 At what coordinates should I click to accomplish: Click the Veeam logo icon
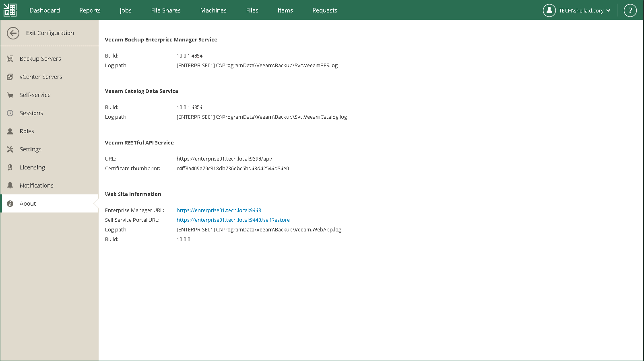pos(10,10)
